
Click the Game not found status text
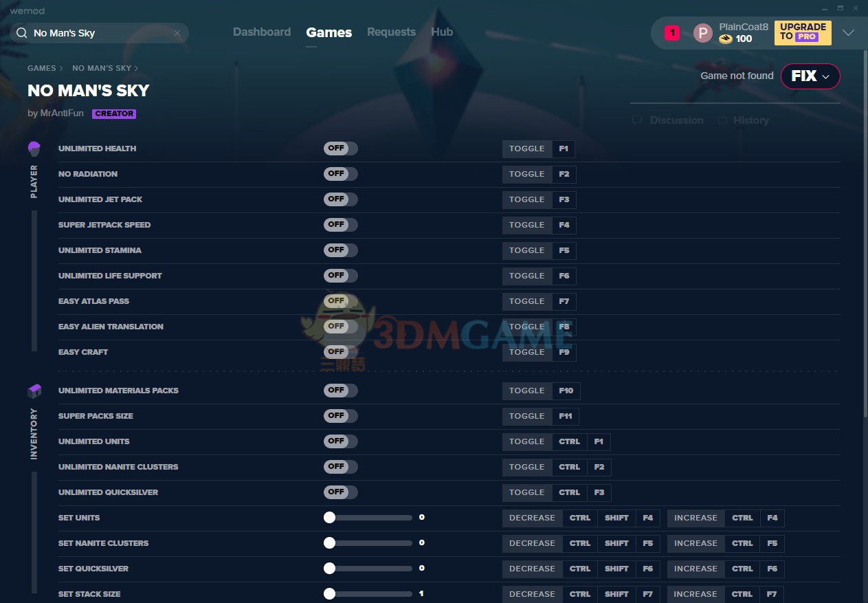pos(737,76)
